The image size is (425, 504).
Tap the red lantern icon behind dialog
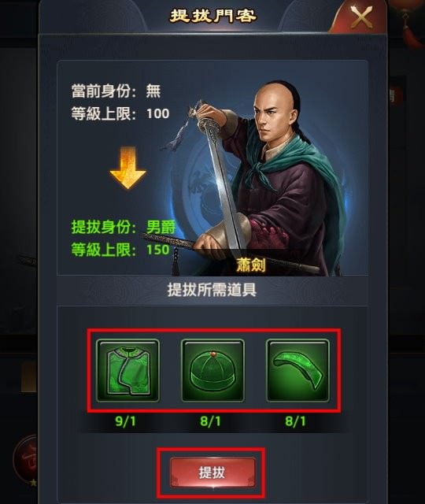pyautogui.click(x=406, y=23)
